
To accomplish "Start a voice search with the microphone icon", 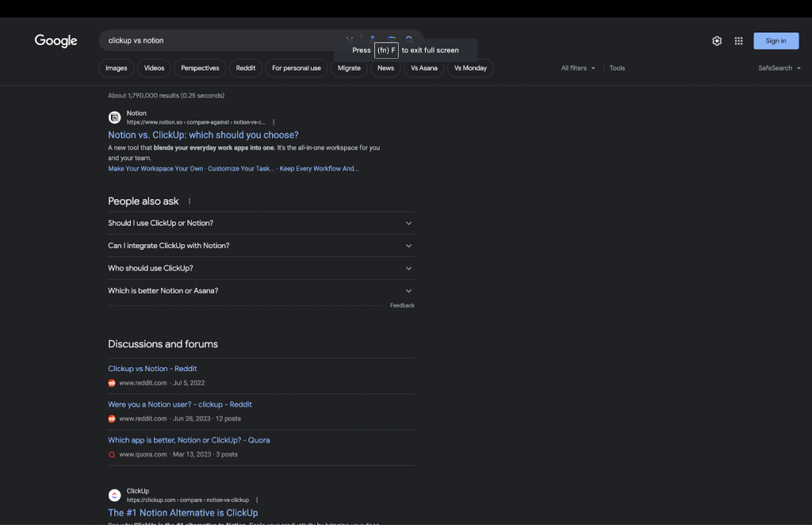I will pyautogui.click(x=373, y=39).
